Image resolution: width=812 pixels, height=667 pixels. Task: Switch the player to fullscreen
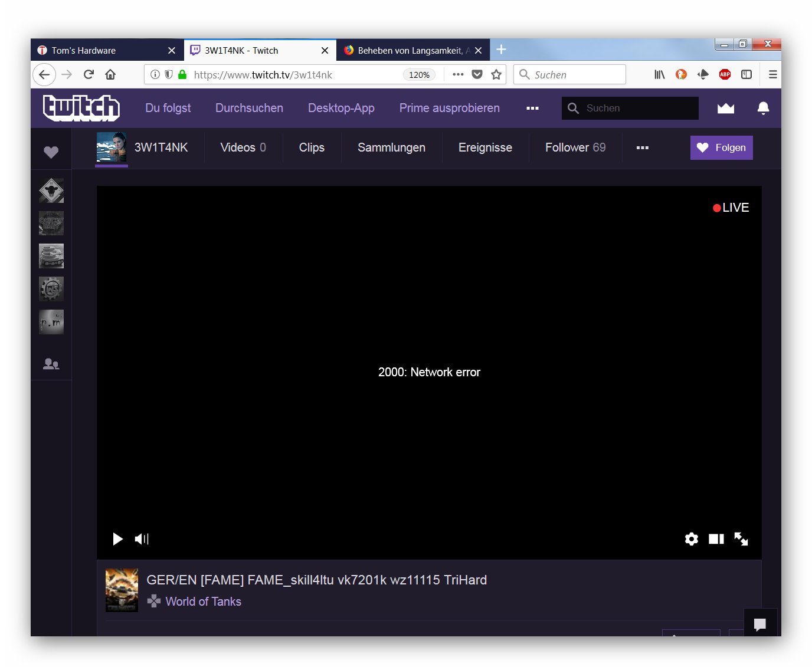[741, 539]
